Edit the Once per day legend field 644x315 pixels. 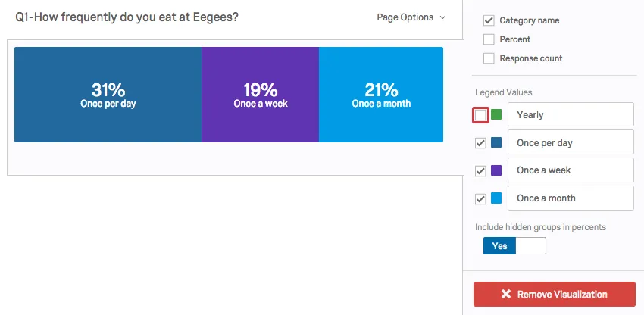click(570, 143)
